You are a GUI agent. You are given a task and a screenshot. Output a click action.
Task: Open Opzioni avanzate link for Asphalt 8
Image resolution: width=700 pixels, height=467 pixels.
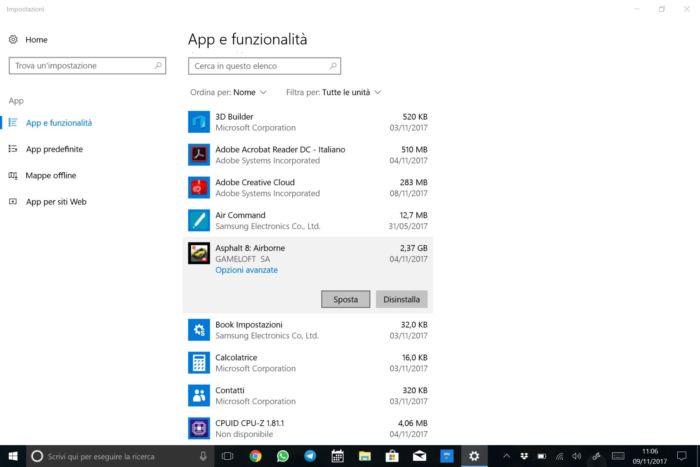click(x=246, y=270)
